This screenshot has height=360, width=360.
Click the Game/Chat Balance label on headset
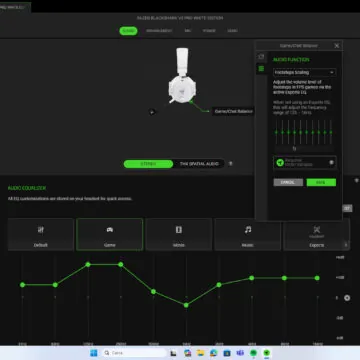[233, 111]
